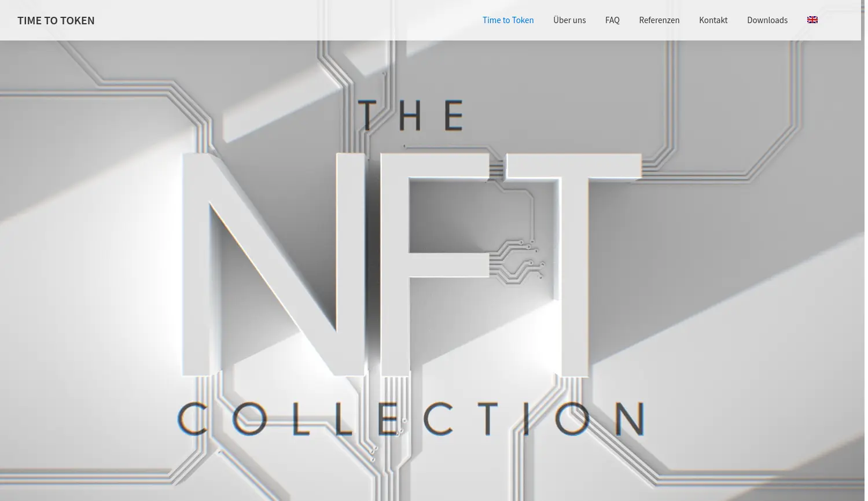Open the Referenzen page

[659, 20]
